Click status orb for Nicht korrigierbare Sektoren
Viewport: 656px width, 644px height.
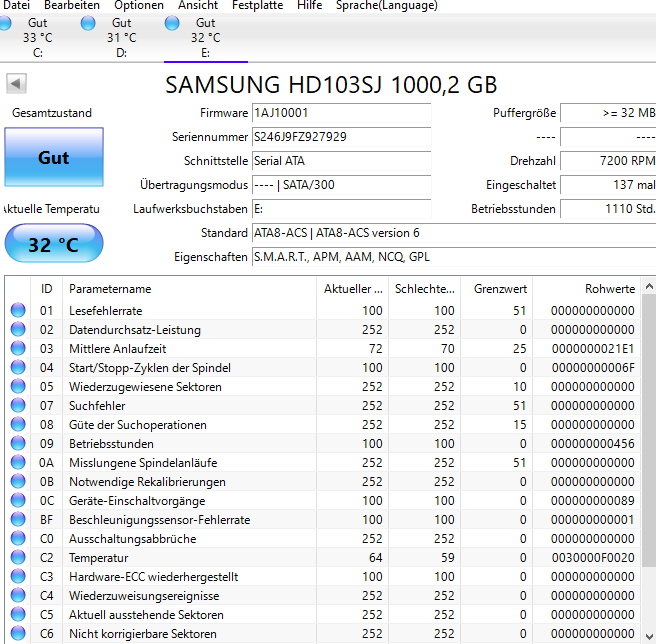point(18,634)
